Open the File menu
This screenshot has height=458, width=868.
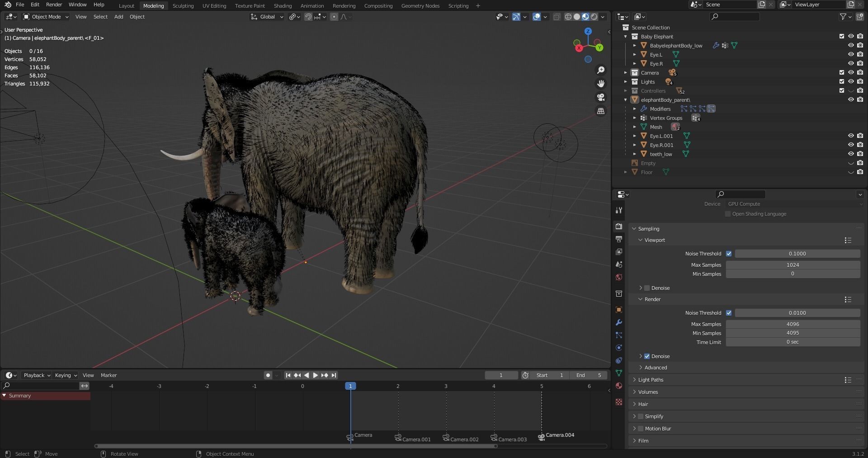(20, 5)
